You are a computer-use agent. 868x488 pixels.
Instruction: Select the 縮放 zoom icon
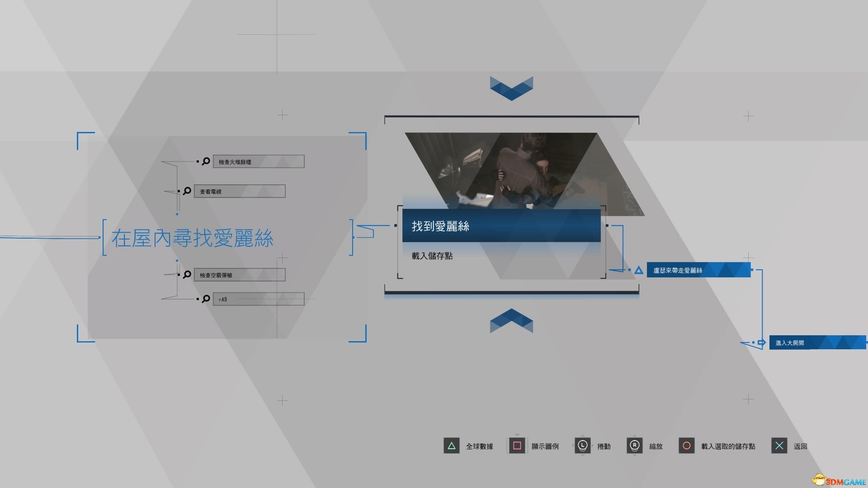click(x=633, y=446)
